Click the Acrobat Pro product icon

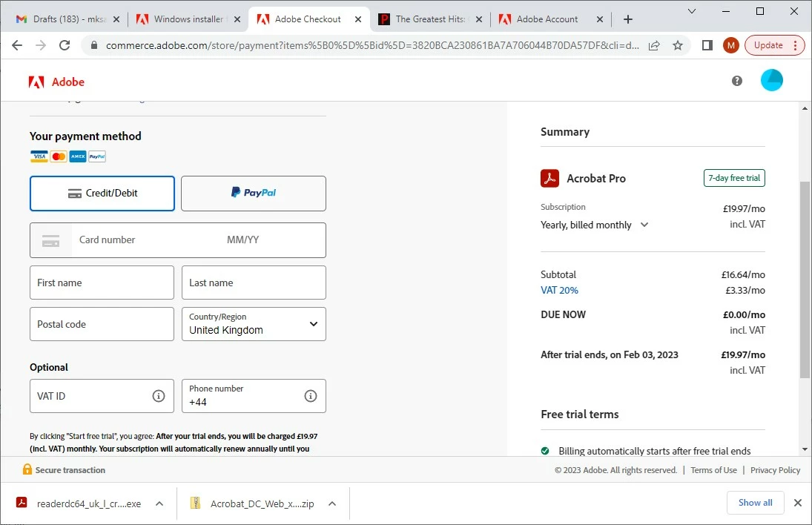(x=550, y=178)
